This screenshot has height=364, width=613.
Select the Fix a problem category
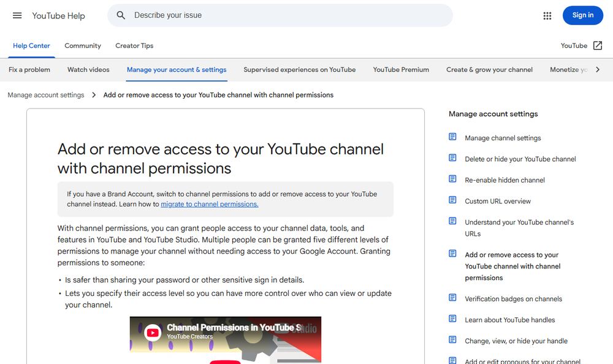click(29, 70)
